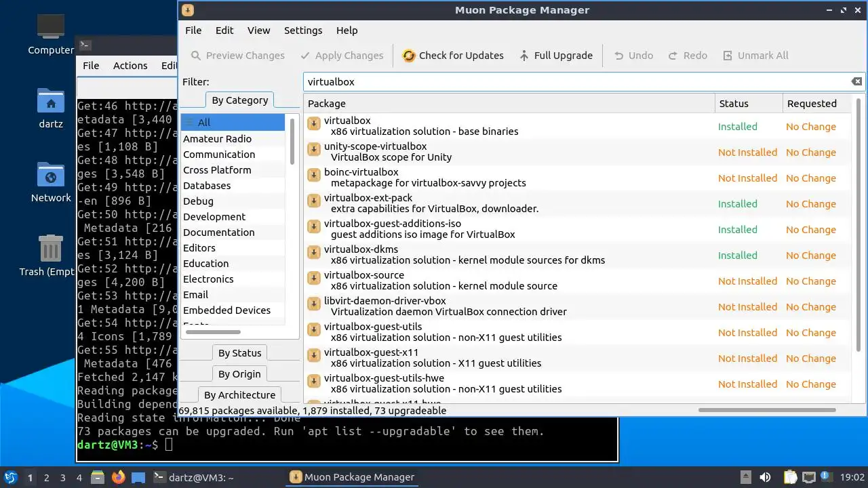Viewport: 868px width, 488px height.
Task: Click the virtualbox package icon
Action: pos(314,123)
